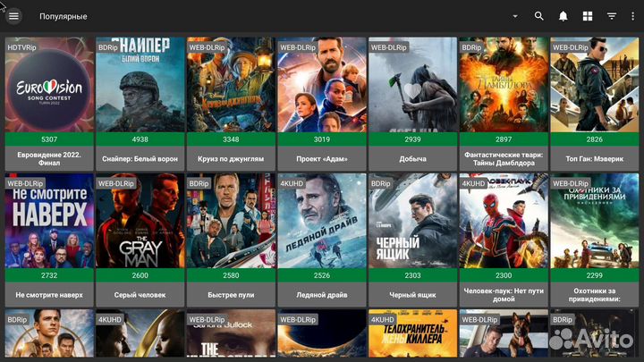Click the Круиз по джунглям title
Viewport: 644px width, 362px height.
click(231, 158)
